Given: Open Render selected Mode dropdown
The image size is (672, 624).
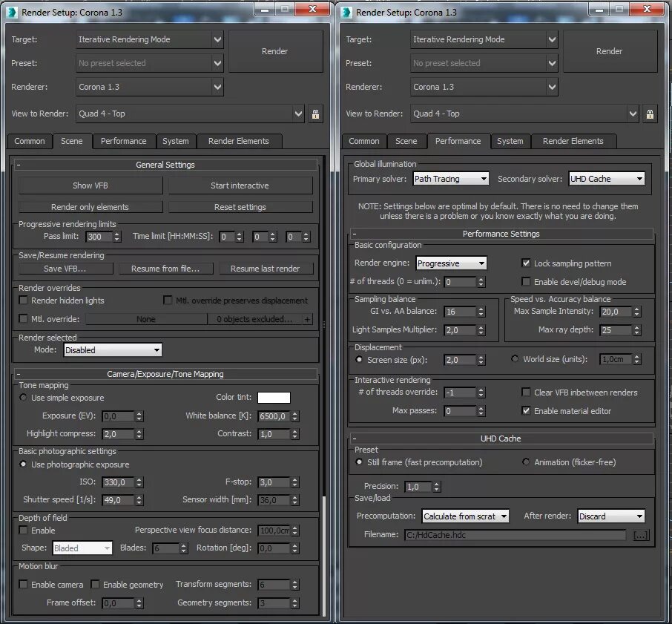Looking at the screenshot, I should [x=113, y=350].
